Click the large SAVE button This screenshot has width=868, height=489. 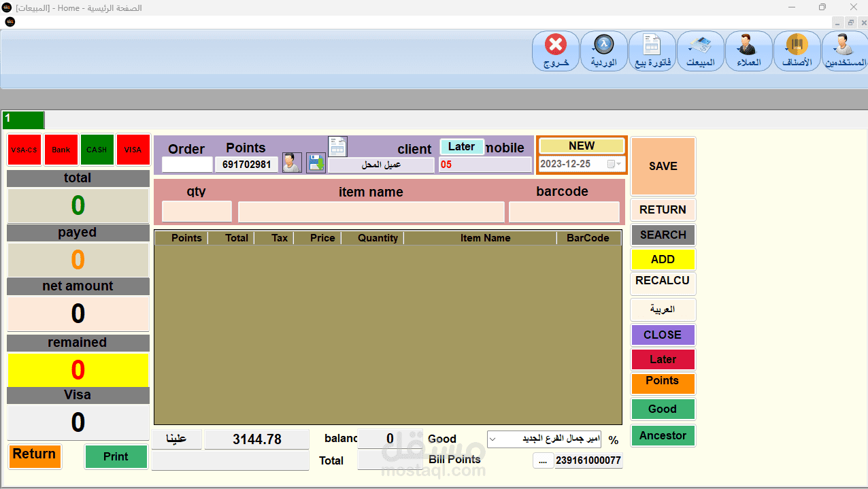pyautogui.click(x=663, y=166)
